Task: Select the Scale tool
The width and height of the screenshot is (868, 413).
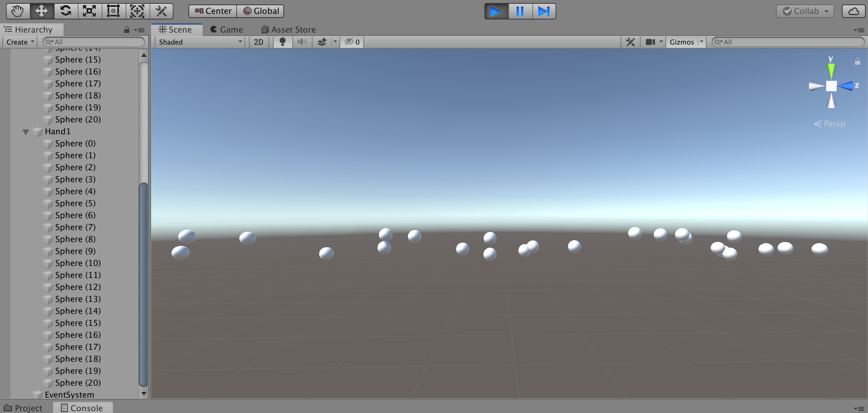Action: [89, 11]
